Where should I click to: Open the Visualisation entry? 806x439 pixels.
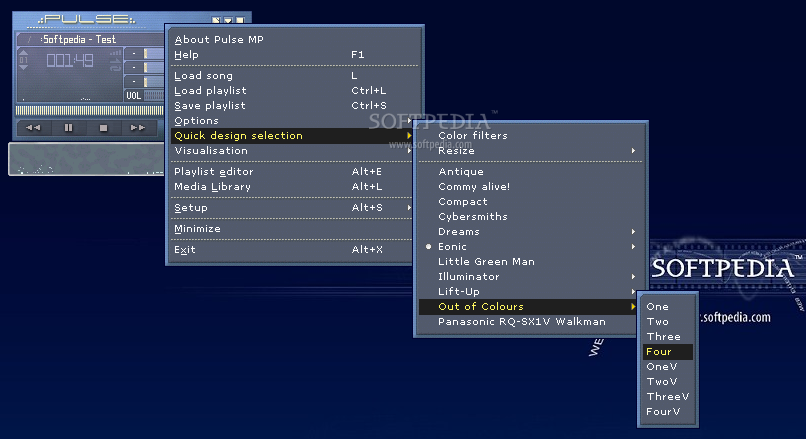pyautogui.click(x=291, y=151)
